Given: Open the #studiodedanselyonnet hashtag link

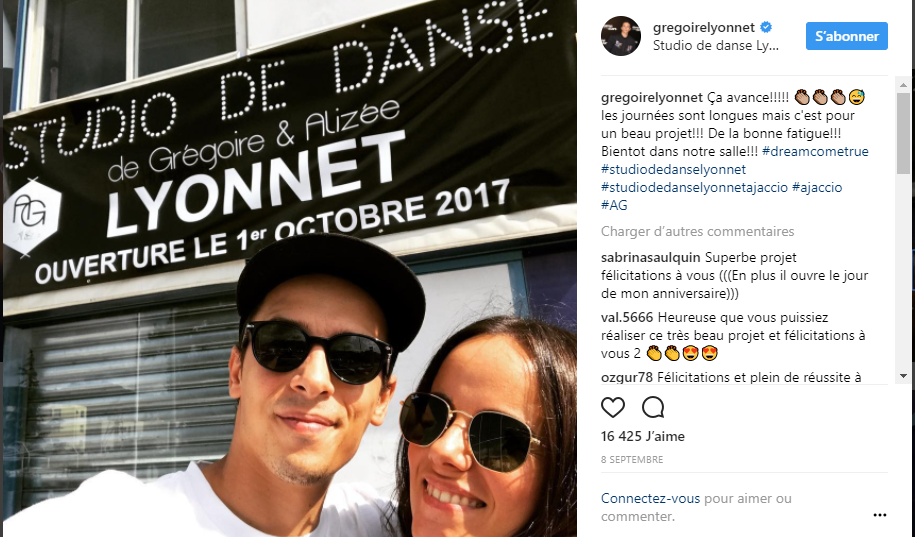Looking at the screenshot, I should coord(673,169).
